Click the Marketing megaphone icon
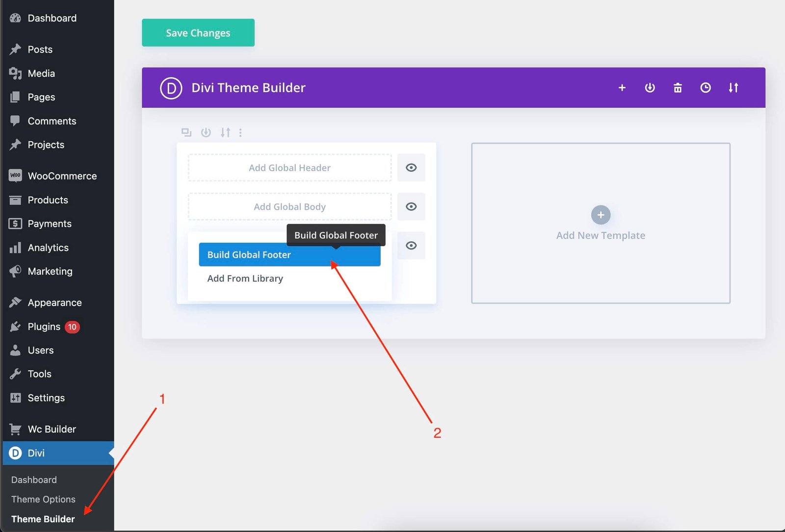785x532 pixels. point(15,271)
